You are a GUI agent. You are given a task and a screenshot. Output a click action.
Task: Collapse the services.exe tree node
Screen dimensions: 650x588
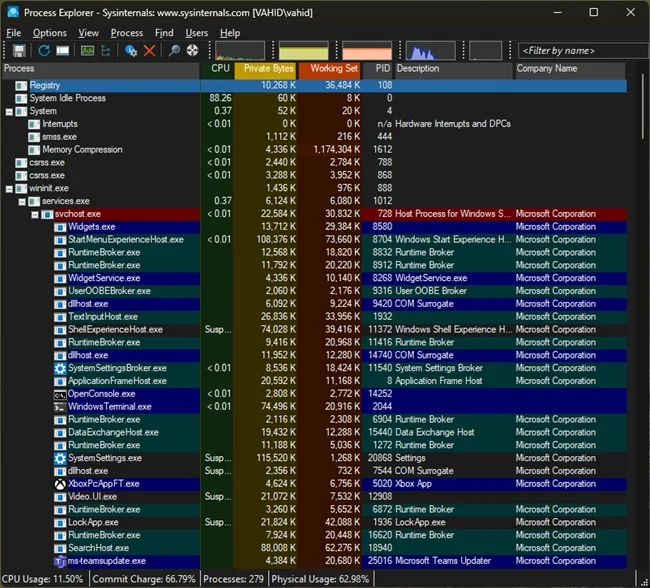coord(22,201)
